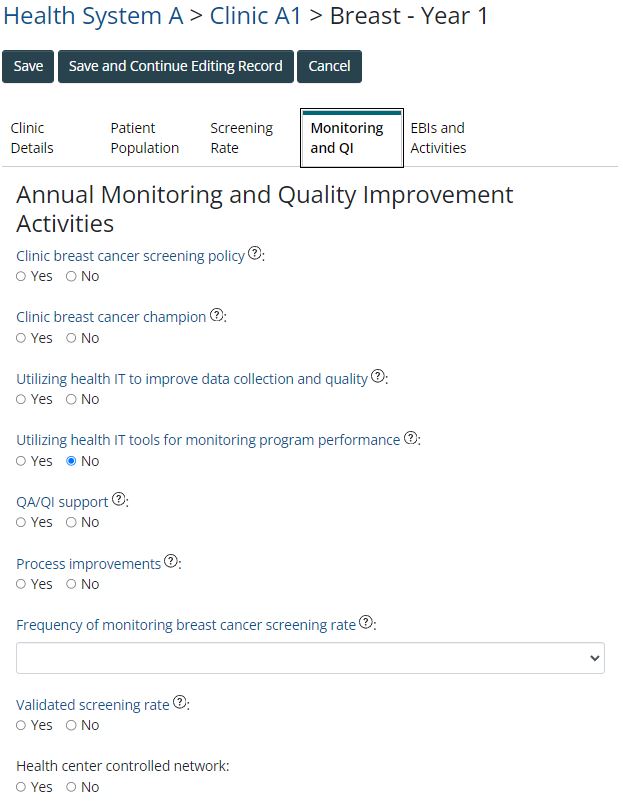Open help icon for clinic screening policy
623x808 pixels.
(x=255, y=255)
